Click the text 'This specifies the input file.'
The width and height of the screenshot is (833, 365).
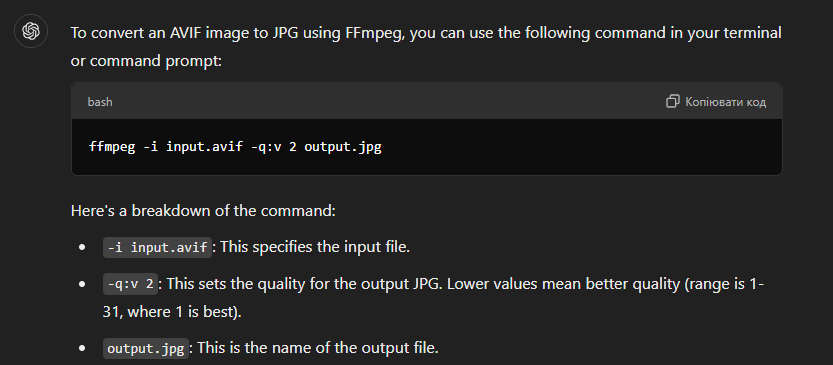(x=315, y=248)
